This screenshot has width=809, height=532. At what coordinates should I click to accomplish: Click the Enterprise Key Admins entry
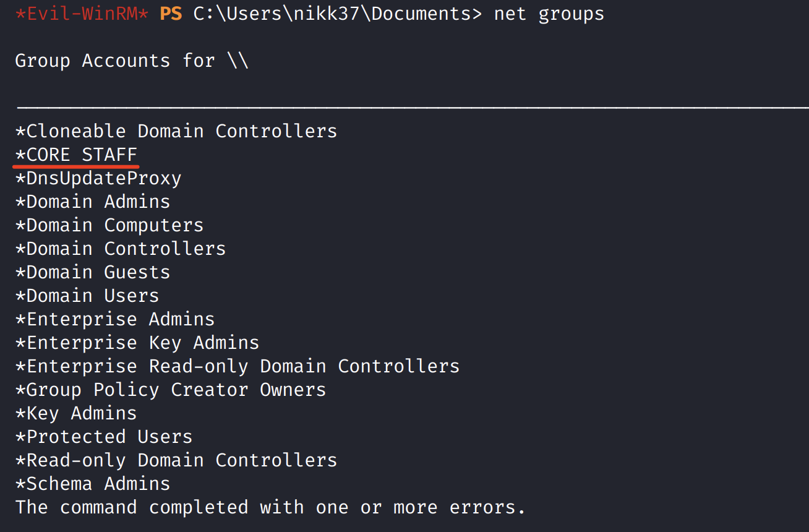click(137, 343)
